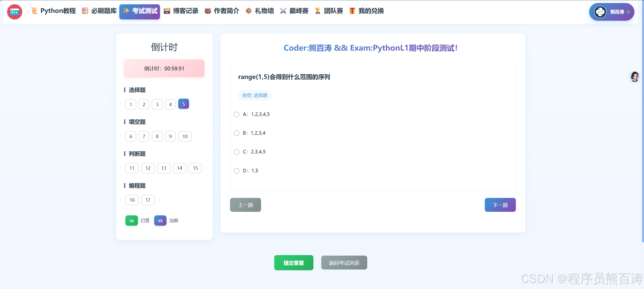Open the 我的兑换 menu item
Screen dimensions: 644x289
[366, 11]
